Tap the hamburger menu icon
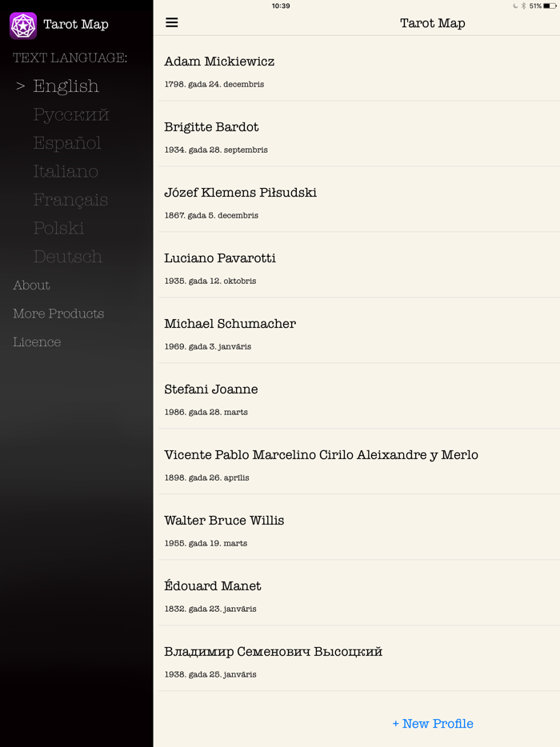Viewport: 560px width, 747px height. 172,22
